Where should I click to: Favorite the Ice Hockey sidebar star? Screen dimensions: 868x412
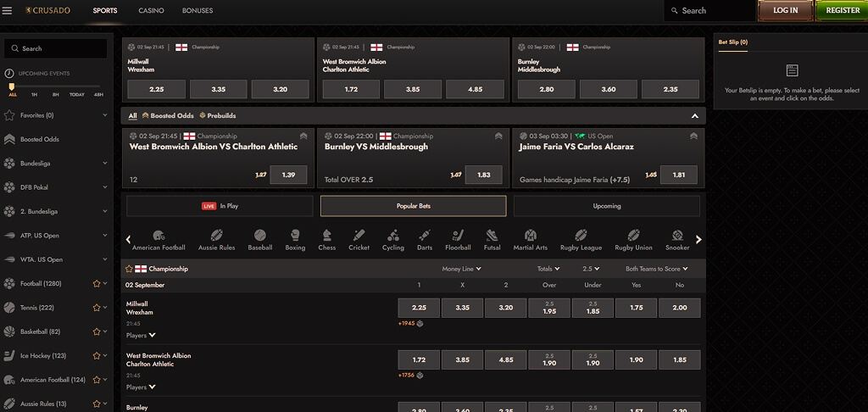point(97,355)
